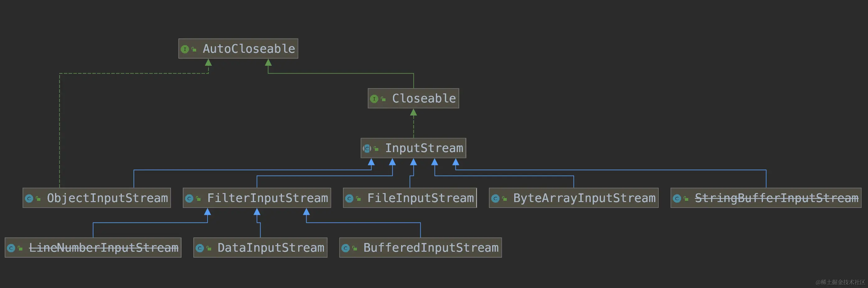The image size is (868, 288).
Task: Toggle the lock icon beside AutoCloseable
Action: pos(194,48)
